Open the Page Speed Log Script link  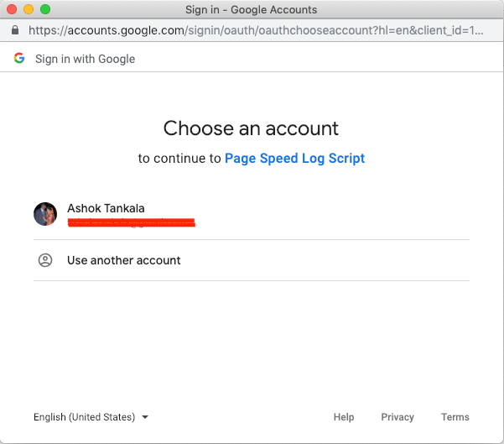tap(294, 159)
